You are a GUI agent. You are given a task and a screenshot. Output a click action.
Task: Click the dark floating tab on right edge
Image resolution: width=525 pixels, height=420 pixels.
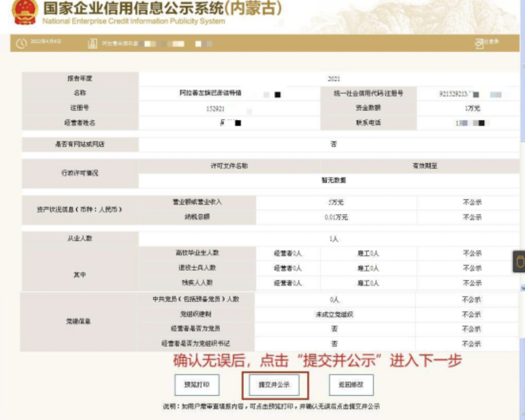(x=519, y=261)
